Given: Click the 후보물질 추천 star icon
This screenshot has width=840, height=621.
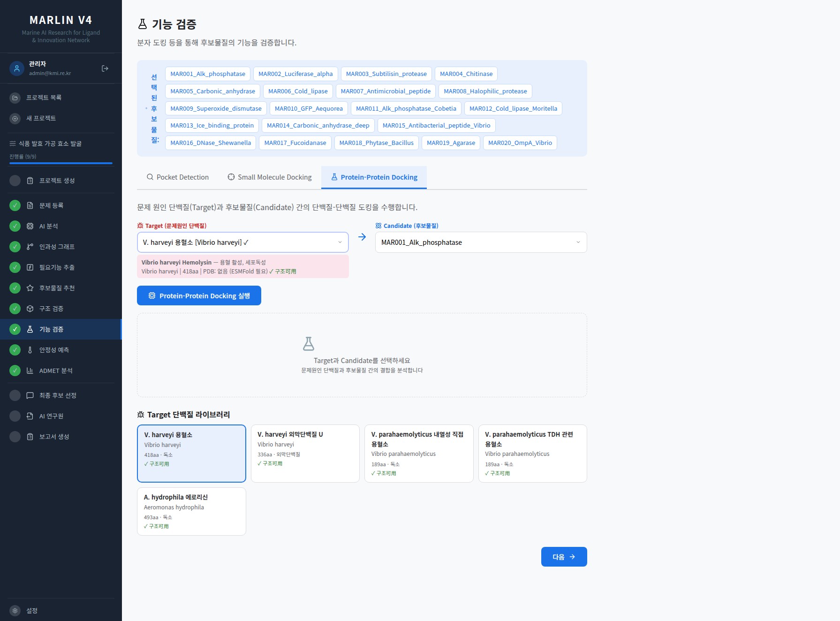Looking at the screenshot, I should (30, 288).
